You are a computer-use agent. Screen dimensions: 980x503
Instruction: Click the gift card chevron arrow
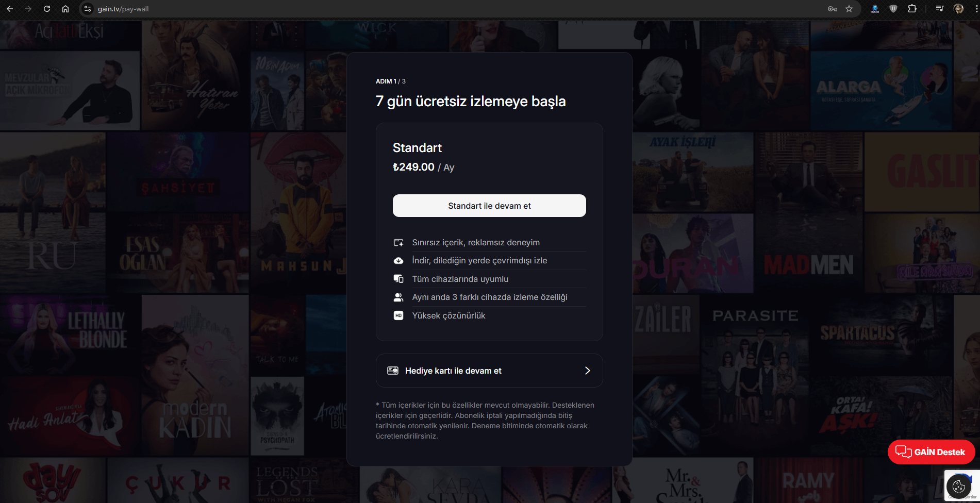(x=587, y=371)
